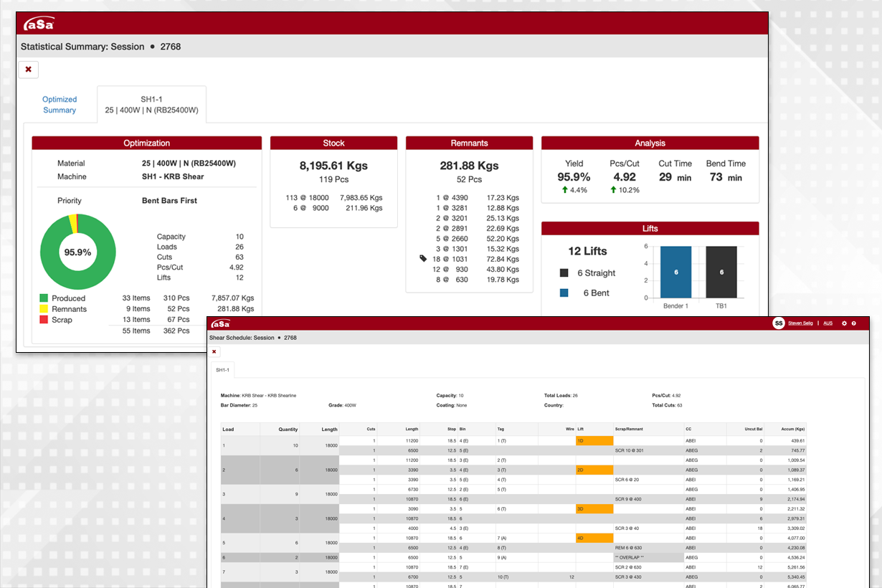Open settings gear in Shear Schedule header
Viewport: 882px width, 588px height.
pos(844,323)
